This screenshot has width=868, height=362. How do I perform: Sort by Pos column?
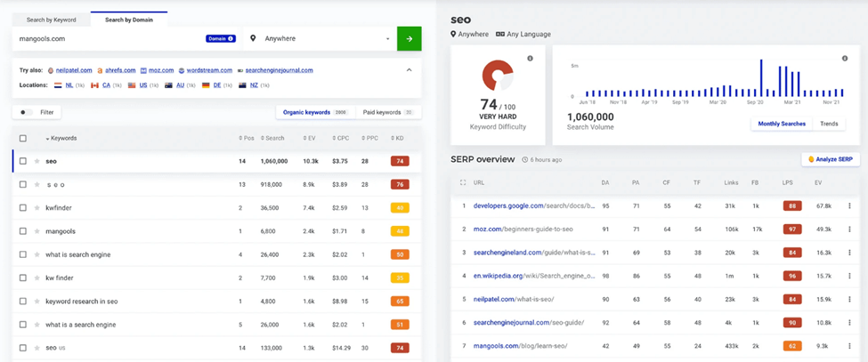[246, 138]
